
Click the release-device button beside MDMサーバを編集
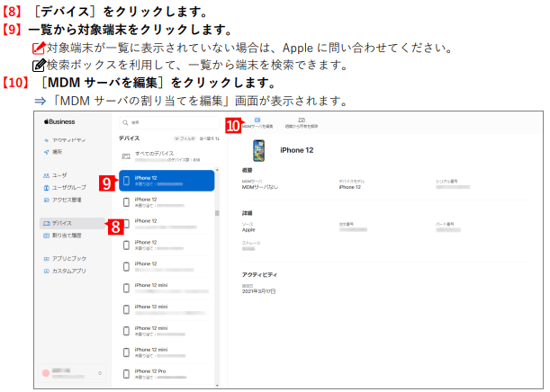(302, 123)
